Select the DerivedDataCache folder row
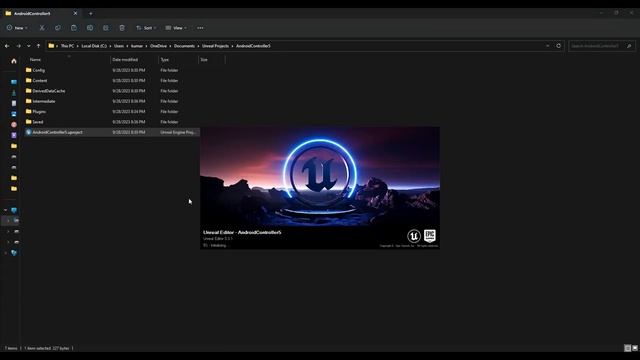Viewport: 640px width, 360px height. [x=111, y=91]
